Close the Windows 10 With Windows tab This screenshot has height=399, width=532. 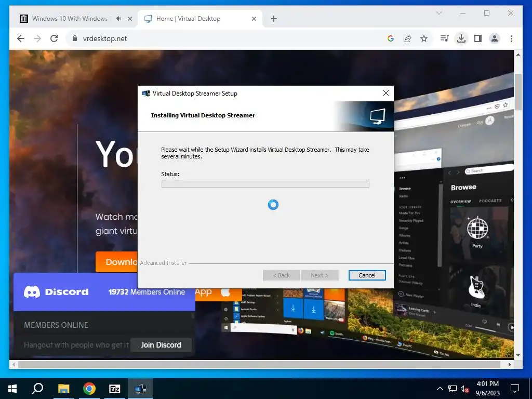tap(129, 19)
